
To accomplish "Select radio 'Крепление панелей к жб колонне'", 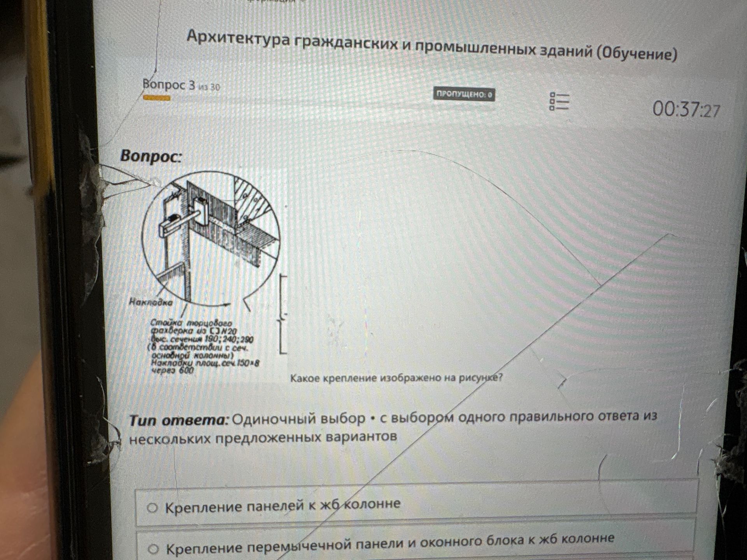I will [x=152, y=507].
